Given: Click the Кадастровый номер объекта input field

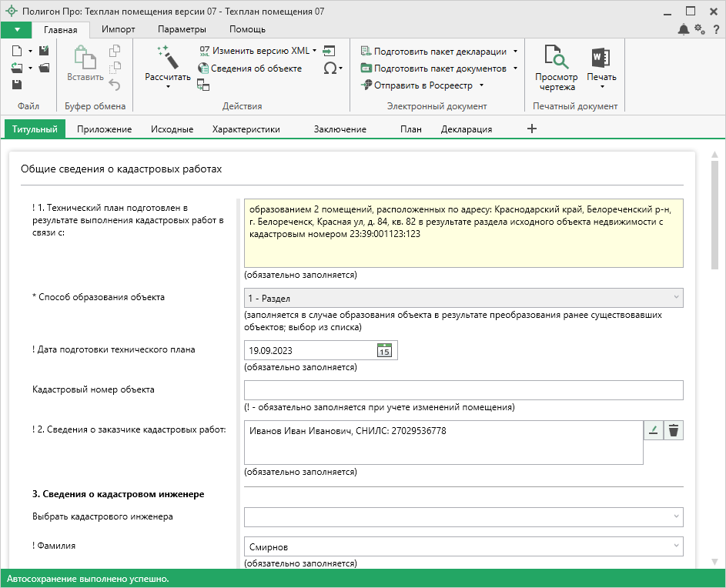Looking at the screenshot, I should tap(463, 390).
